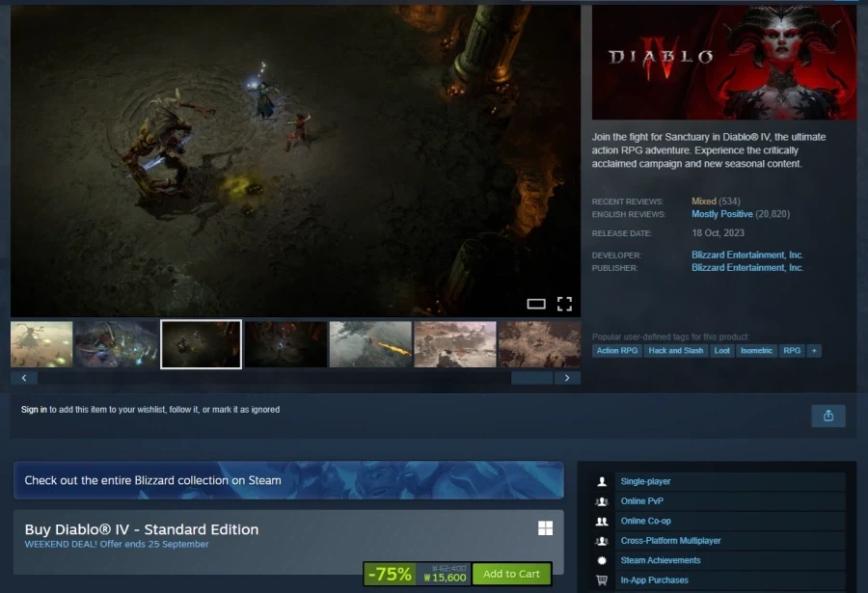This screenshot has height=593, width=868.
Task: Toggle theater mode on the screenshot viewer
Action: [536, 304]
